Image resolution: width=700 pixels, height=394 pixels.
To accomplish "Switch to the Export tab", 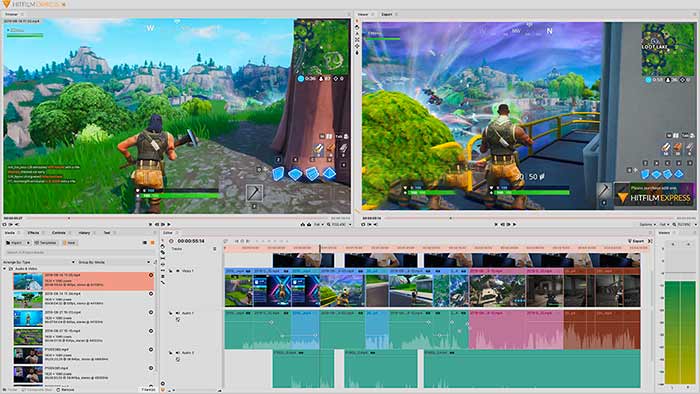I will pyautogui.click(x=387, y=14).
